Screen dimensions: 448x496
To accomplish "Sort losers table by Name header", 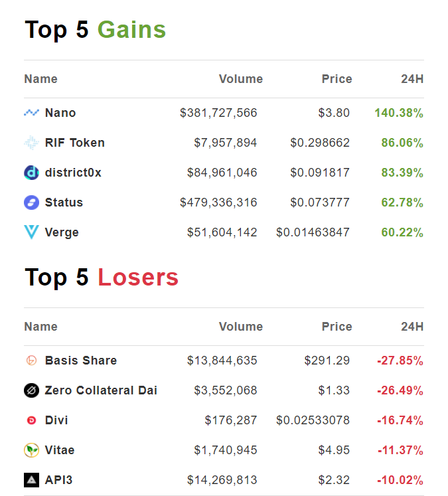I will tap(40, 327).
